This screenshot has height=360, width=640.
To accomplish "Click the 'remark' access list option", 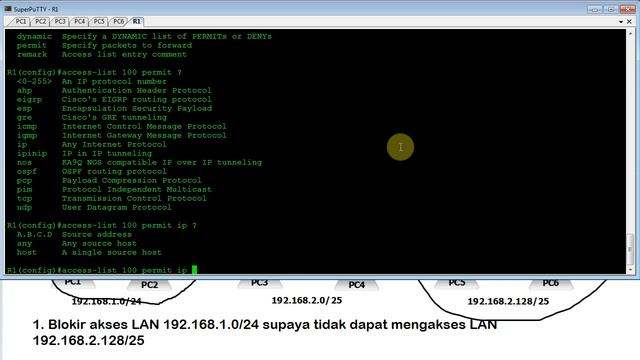I will click(x=32, y=54).
